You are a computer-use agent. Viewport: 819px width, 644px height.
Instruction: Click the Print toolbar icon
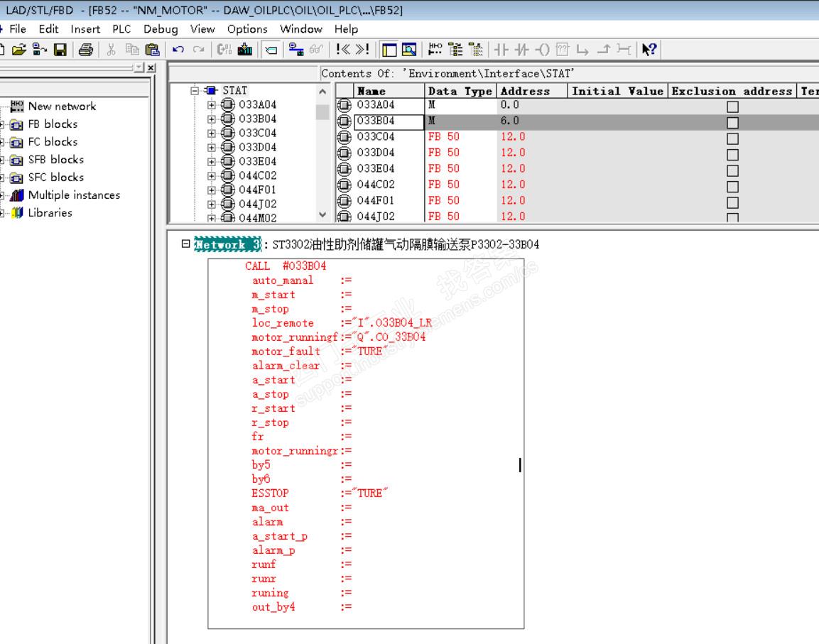(86, 50)
